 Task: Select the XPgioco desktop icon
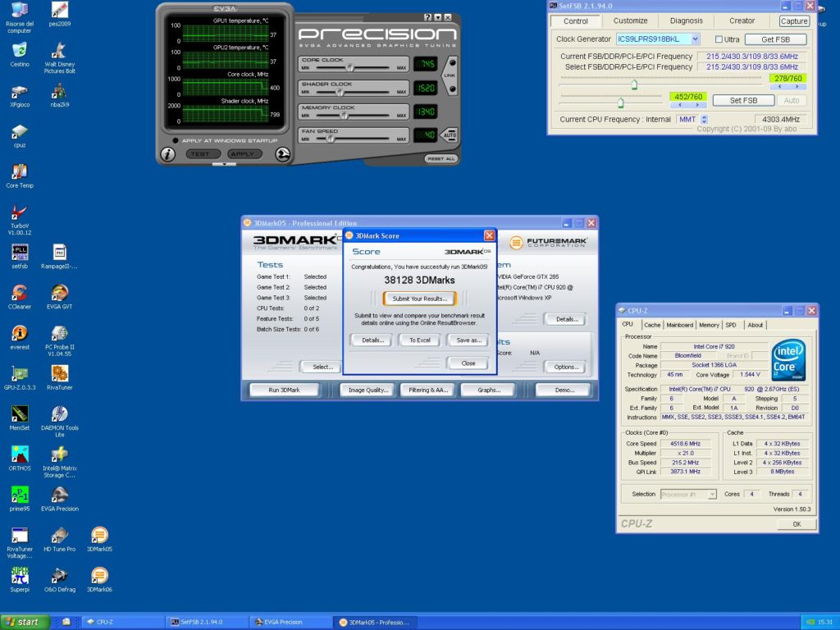coord(20,95)
